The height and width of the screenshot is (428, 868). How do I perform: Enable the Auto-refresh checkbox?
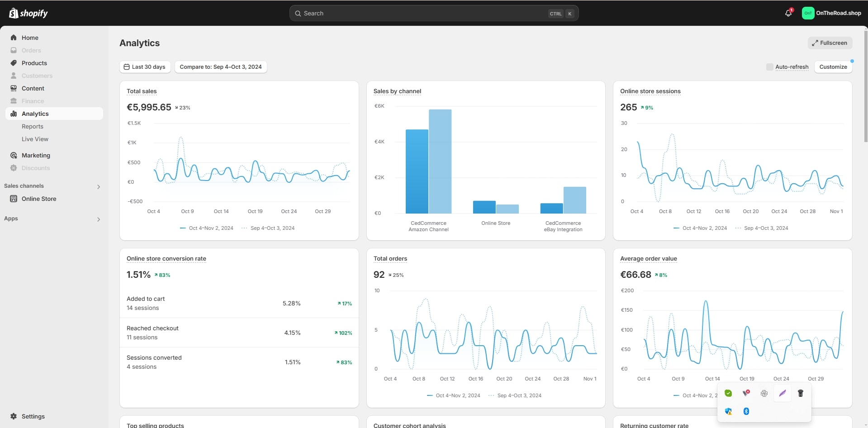click(769, 67)
